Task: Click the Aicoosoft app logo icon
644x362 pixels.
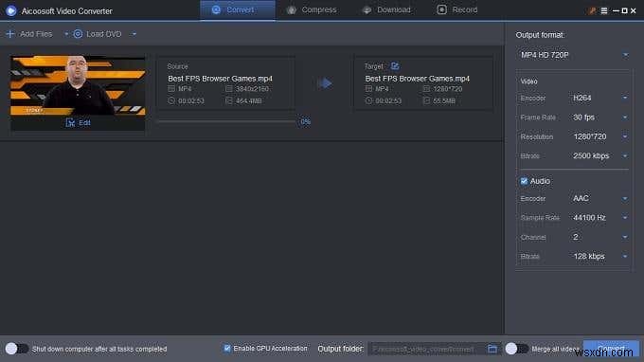Action: [x=11, y=10]
